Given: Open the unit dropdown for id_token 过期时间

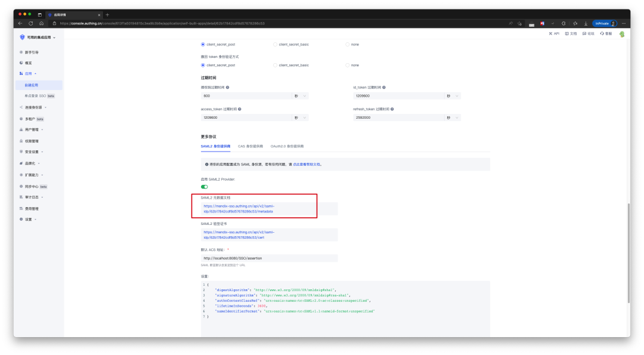Looking at the screenshot, I should point(453,95).
